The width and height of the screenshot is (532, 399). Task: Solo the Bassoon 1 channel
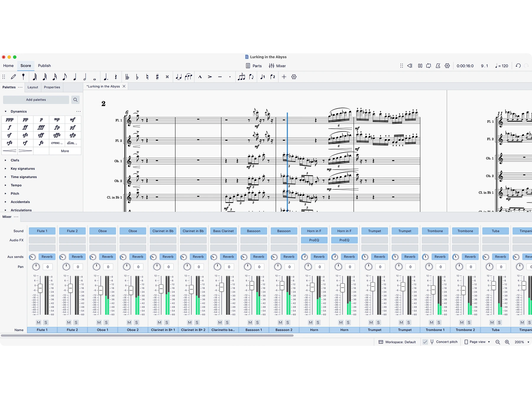[258, 322]
